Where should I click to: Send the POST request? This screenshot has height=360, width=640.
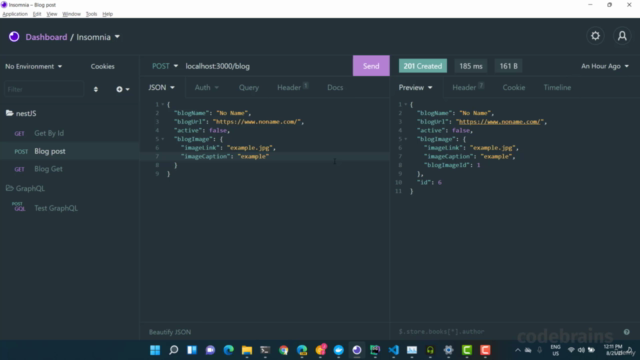[x=371, y=66]
